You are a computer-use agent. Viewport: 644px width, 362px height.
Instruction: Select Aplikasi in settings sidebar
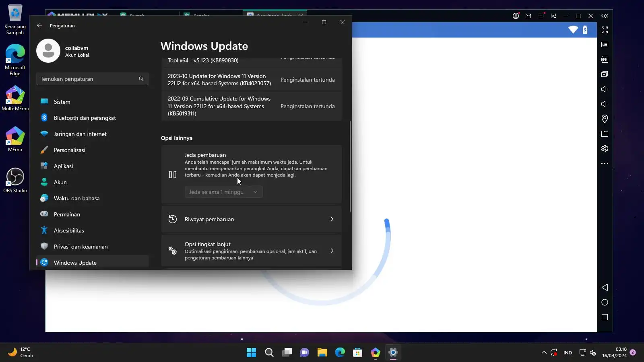tap(92, 166)
